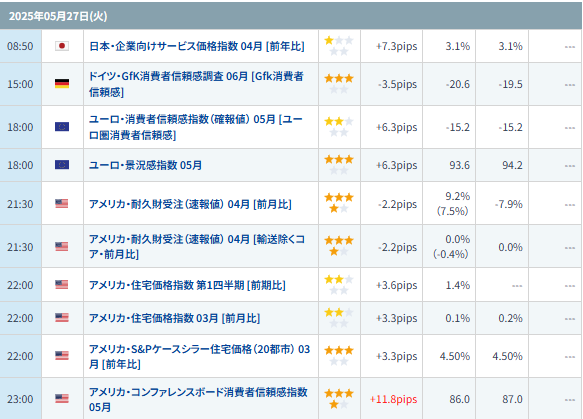Open ユーロ・消費者信頼感指数(確報値) 05月 link
Image resolution: width=583 pixels, height=419 pixels.
coord(196,127)
